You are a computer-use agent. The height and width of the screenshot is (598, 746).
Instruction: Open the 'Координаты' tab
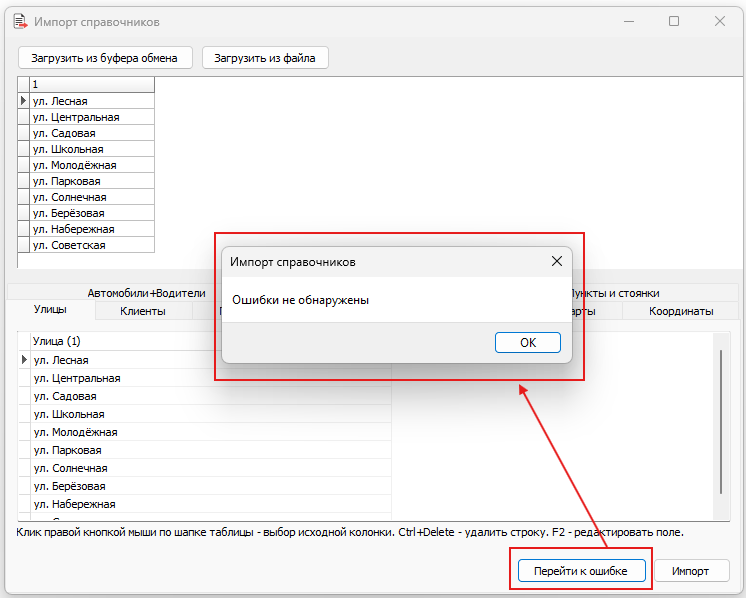point(681,311)
